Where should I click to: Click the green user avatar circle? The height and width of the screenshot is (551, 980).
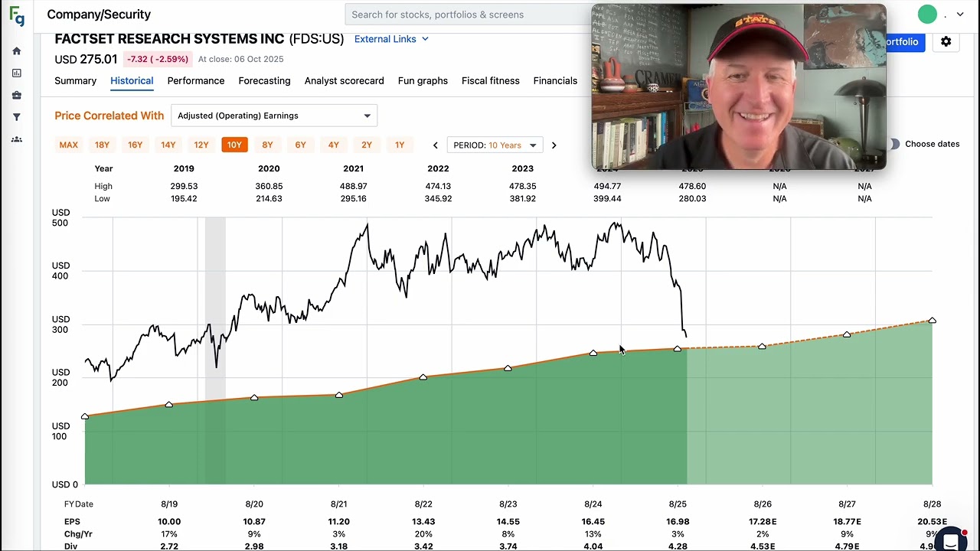pyautogui.click(x=927, y=15)
